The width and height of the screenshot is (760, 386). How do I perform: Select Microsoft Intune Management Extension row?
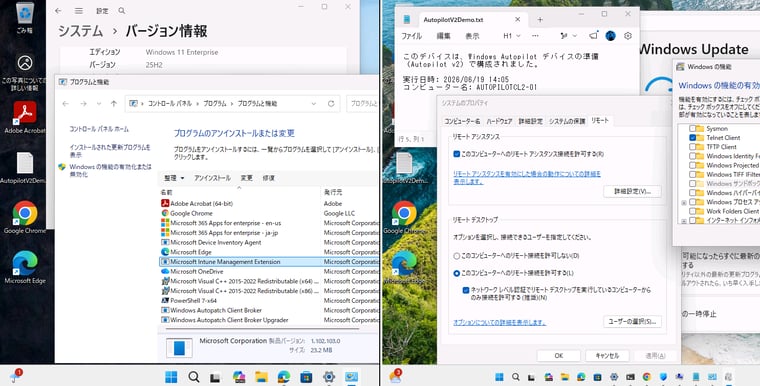pos(269,262)
